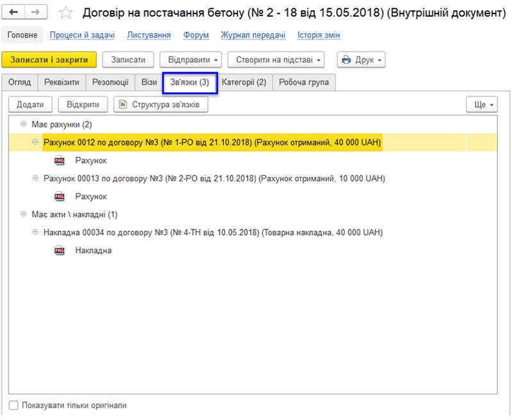Select the Накладна file entry
This screenshot has width=512, height=420.
[93, 250]
